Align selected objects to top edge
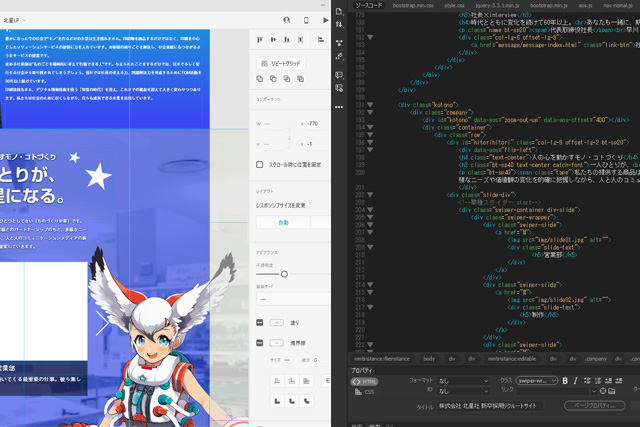640x427 pixels. click(x=260, y=40)
